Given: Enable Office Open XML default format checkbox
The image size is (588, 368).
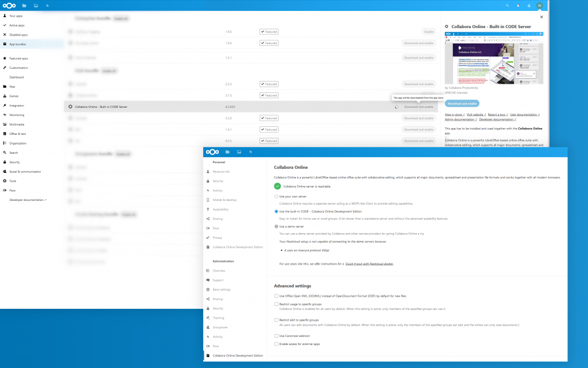Looking at the screenshot, I should click(276, 296).
